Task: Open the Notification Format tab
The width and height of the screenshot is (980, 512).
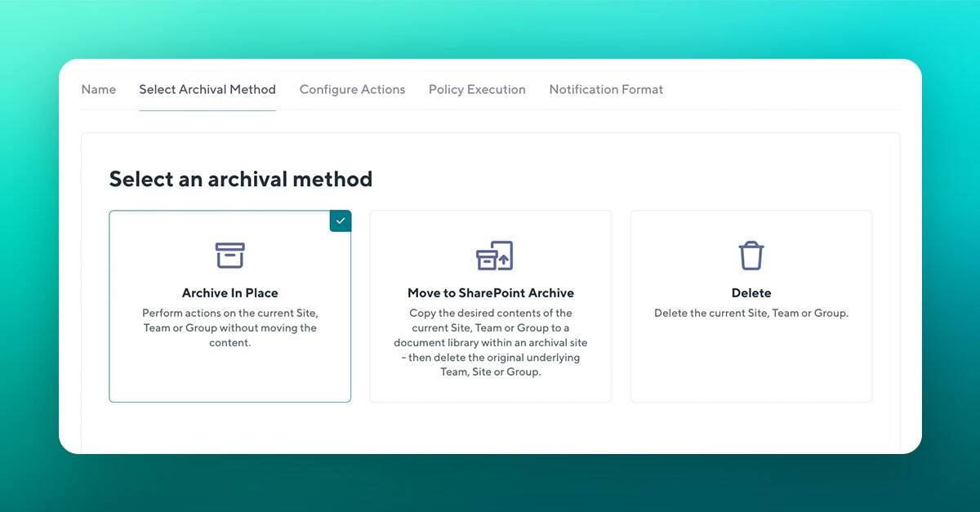Action: pyautogui.click(x=606, y=90)
